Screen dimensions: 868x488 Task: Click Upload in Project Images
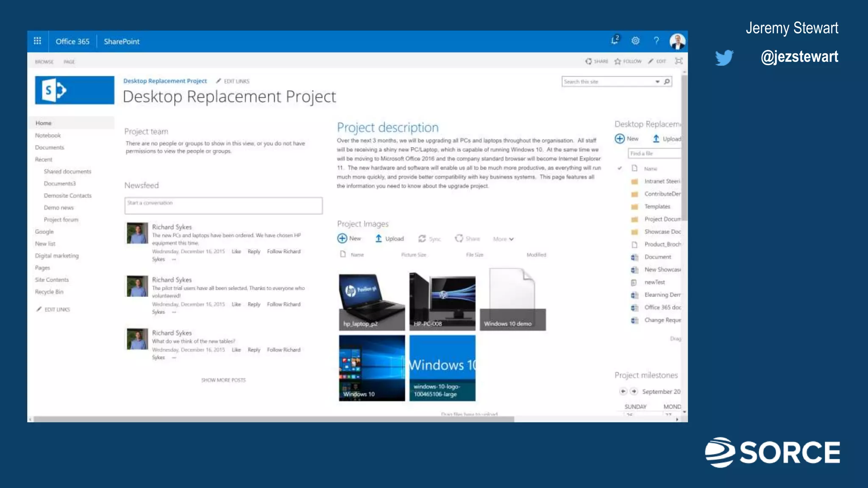coord(389,238)
